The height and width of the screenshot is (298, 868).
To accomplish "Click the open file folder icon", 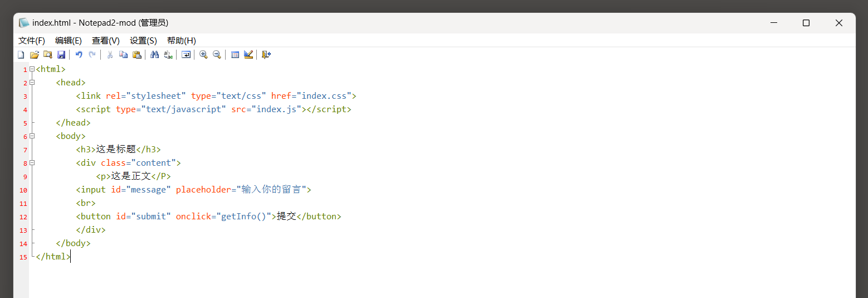I will pyautogui.click(x=35, y=55).
